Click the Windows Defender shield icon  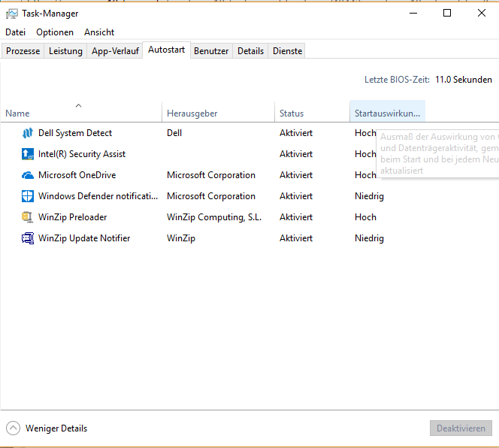coord(28,196)
